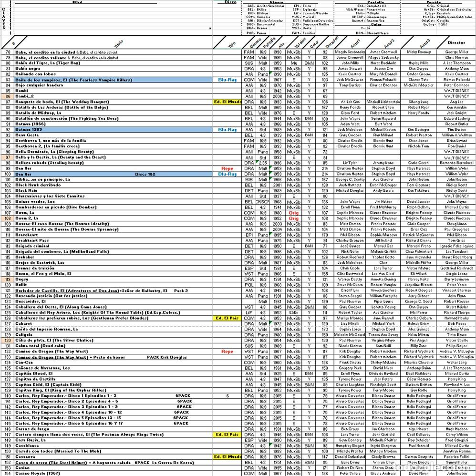Click the title 'Braveheart'

(x=26, y=235)
